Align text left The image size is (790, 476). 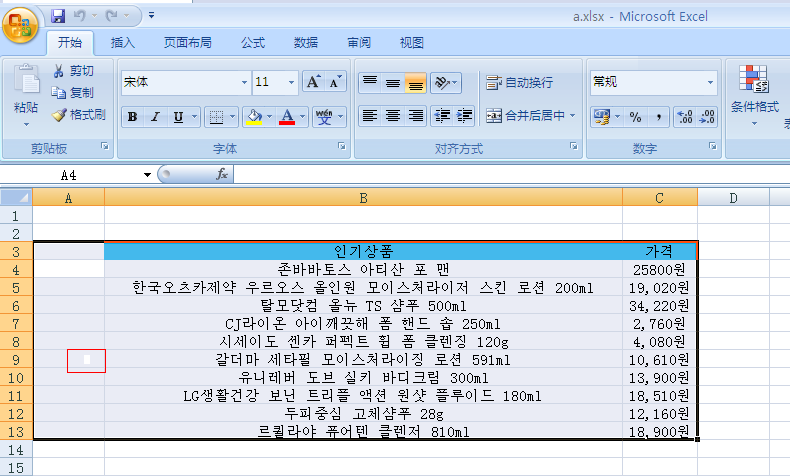pyautogui.click(x=370, y=115)
